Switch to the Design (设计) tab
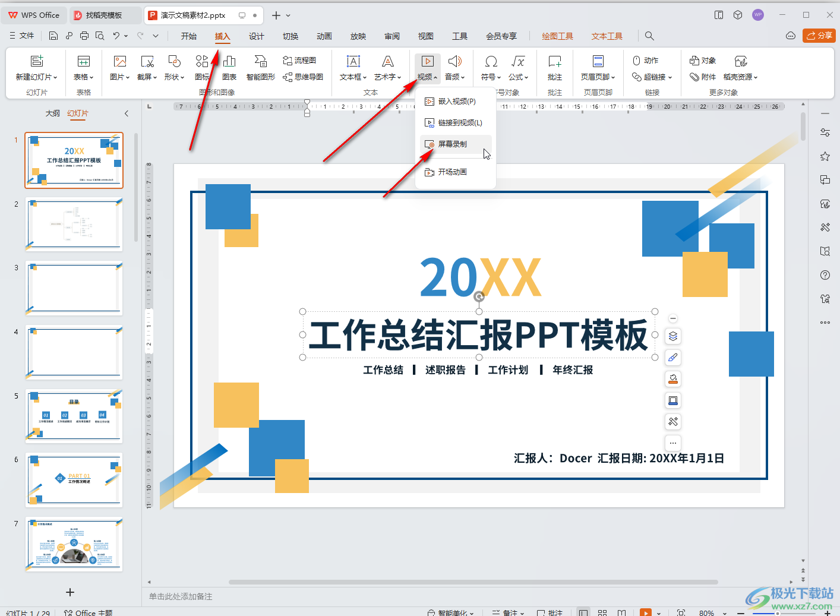840x616 pixels. [257, 36]
